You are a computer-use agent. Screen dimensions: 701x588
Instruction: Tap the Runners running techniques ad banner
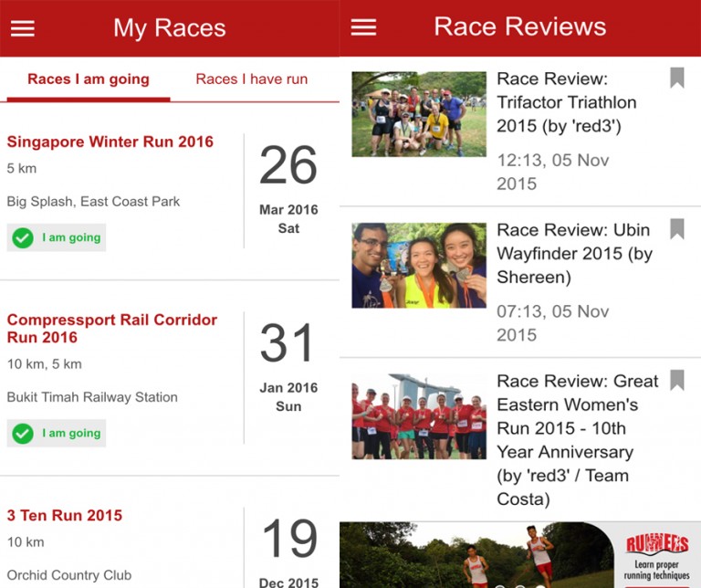[520, 555]
